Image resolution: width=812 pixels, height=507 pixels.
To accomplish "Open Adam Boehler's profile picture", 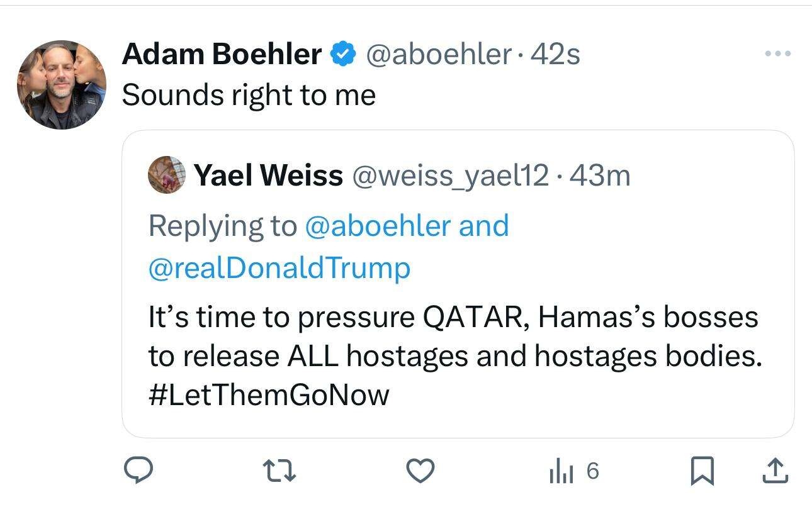I will [62, 85].
